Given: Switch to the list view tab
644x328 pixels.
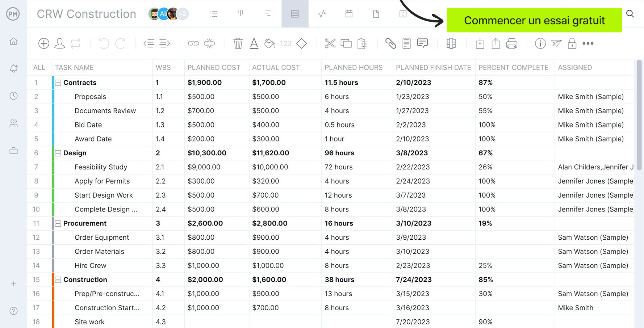Looking at the screenshot, I should click(x=214, y=14).
